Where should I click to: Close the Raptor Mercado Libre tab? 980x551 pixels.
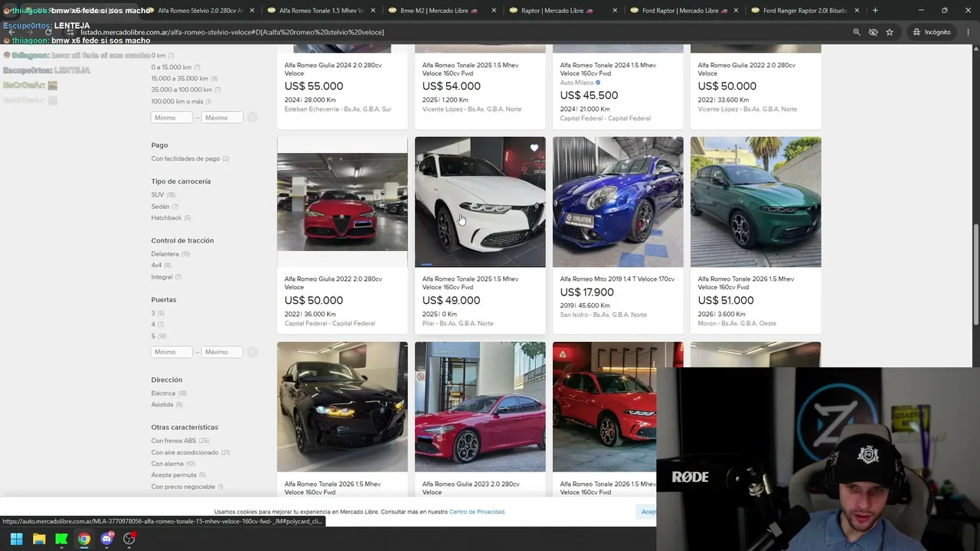tap(615, 11)
